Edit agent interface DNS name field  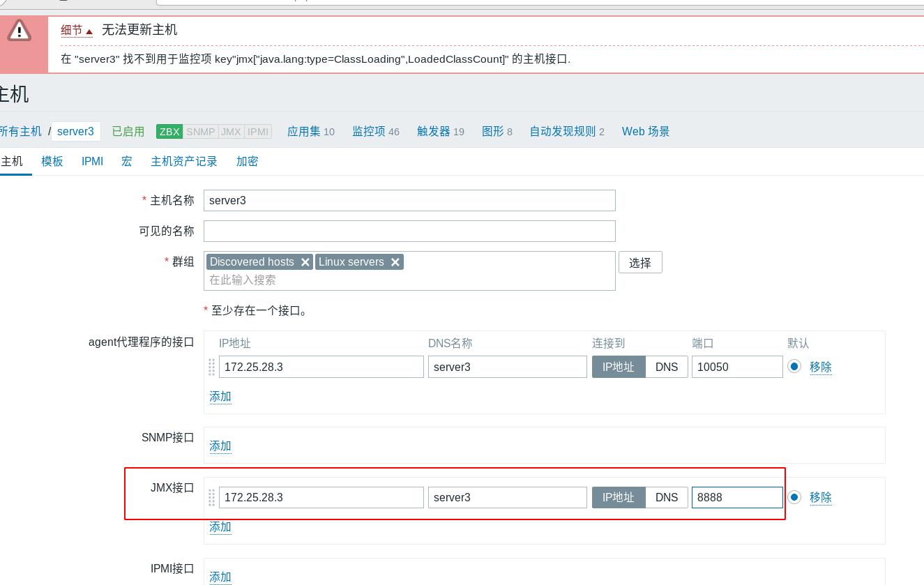(x=508, y=367)
